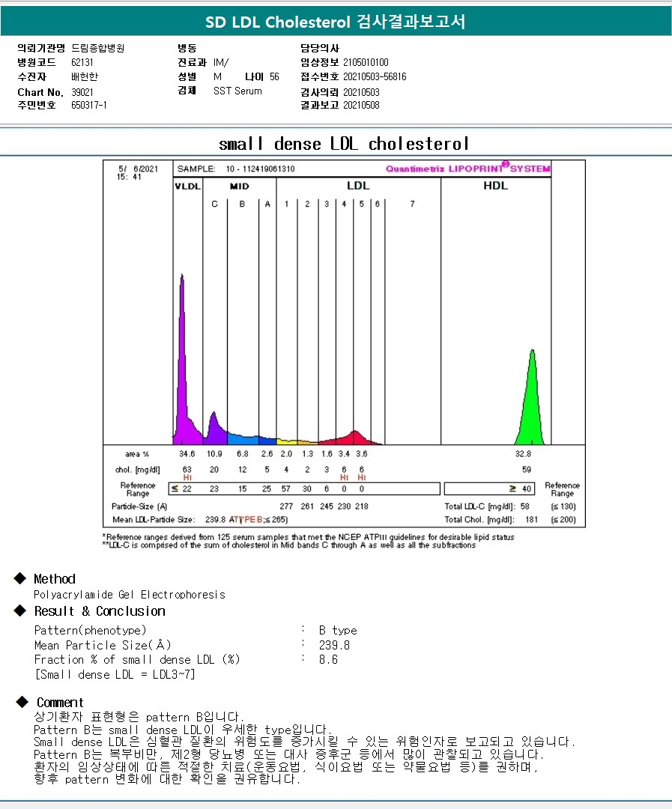
Task: Click the '병동' field label
Action: click(x=187, y=48)
